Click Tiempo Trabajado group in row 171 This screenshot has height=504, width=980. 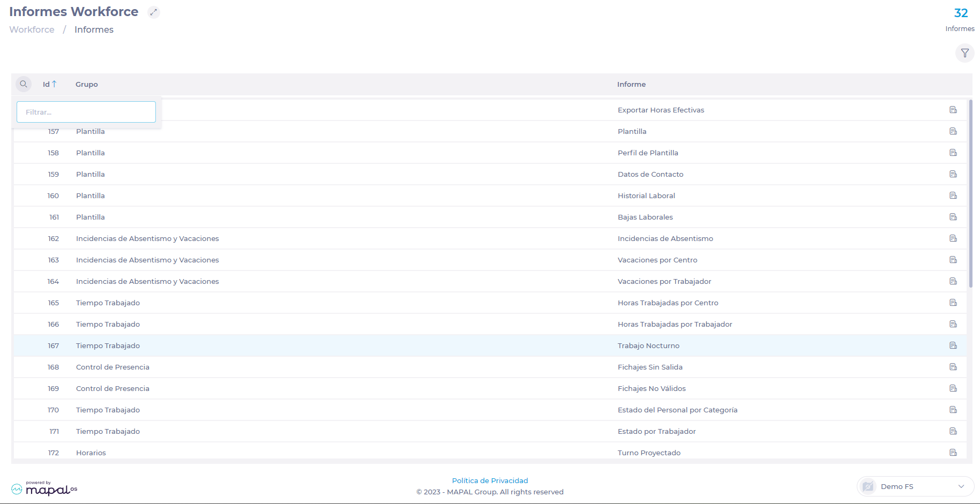[108, 431]
